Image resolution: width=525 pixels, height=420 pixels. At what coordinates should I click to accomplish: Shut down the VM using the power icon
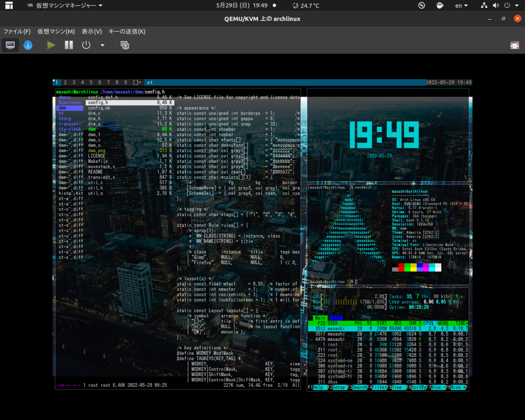86,45
